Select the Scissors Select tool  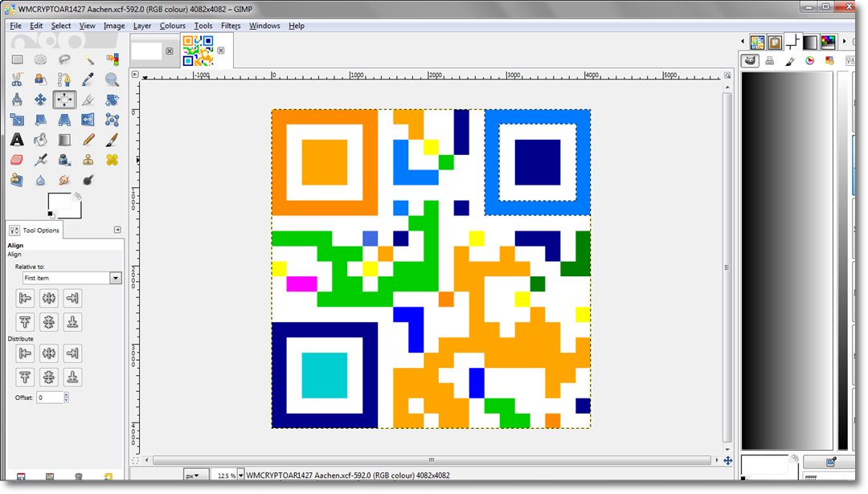[x=17, y=79]
